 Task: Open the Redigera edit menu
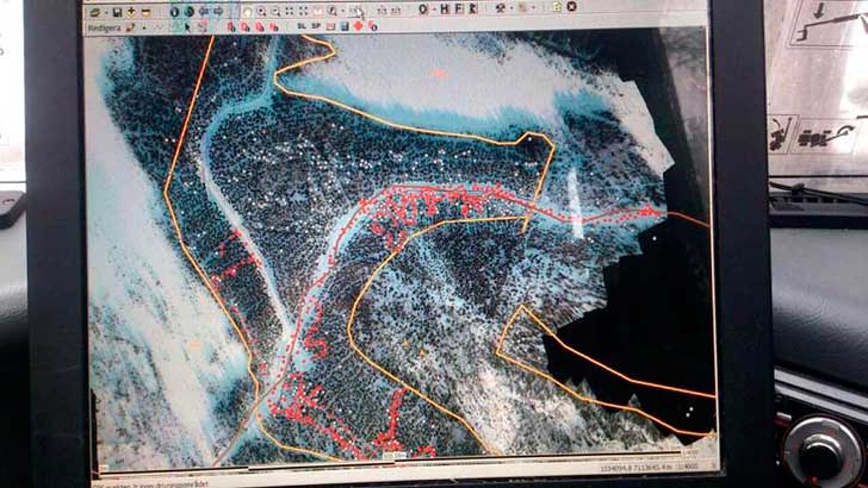(104, 28)
